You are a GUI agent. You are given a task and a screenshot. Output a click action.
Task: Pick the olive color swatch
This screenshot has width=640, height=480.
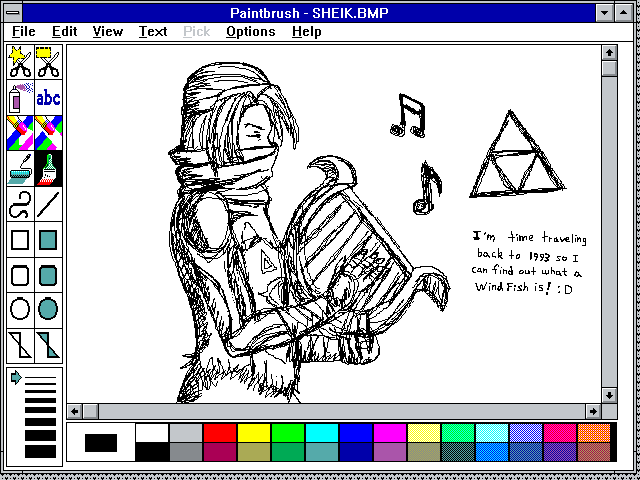pyautogui.click(x=254, y=452)
